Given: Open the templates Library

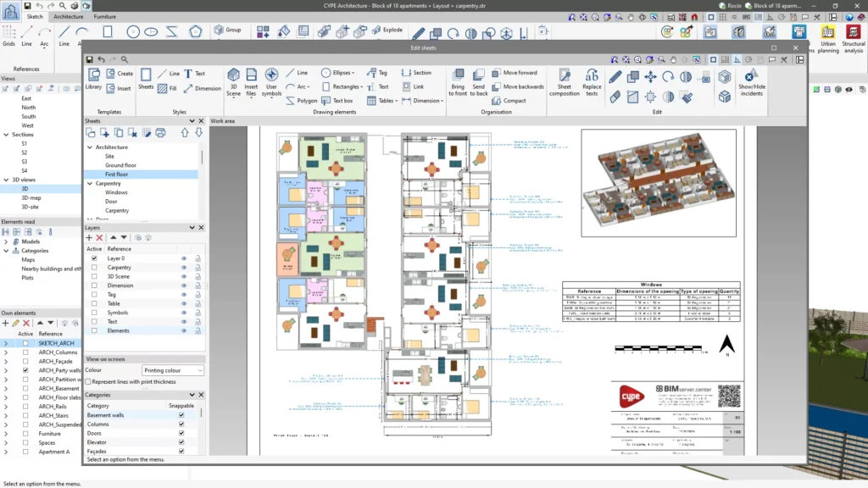Looking at the screenshot, I should coord(93,78).
